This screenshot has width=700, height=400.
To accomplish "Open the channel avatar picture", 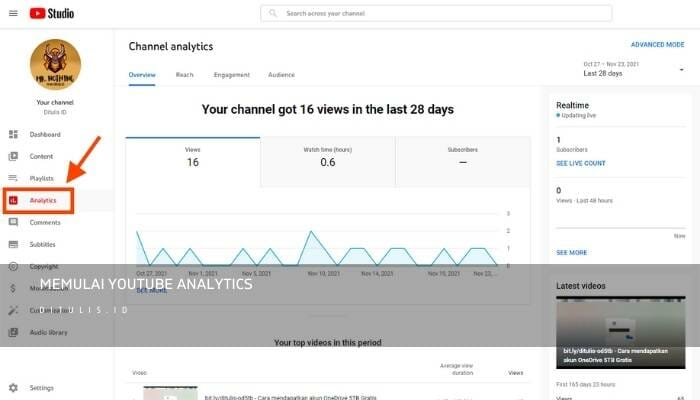I will [55, 65].
